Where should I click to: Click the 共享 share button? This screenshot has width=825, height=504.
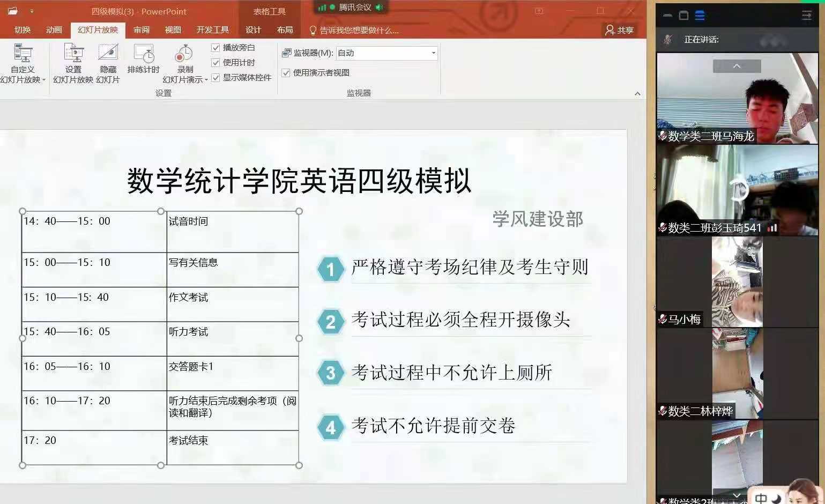coord(619,31)
